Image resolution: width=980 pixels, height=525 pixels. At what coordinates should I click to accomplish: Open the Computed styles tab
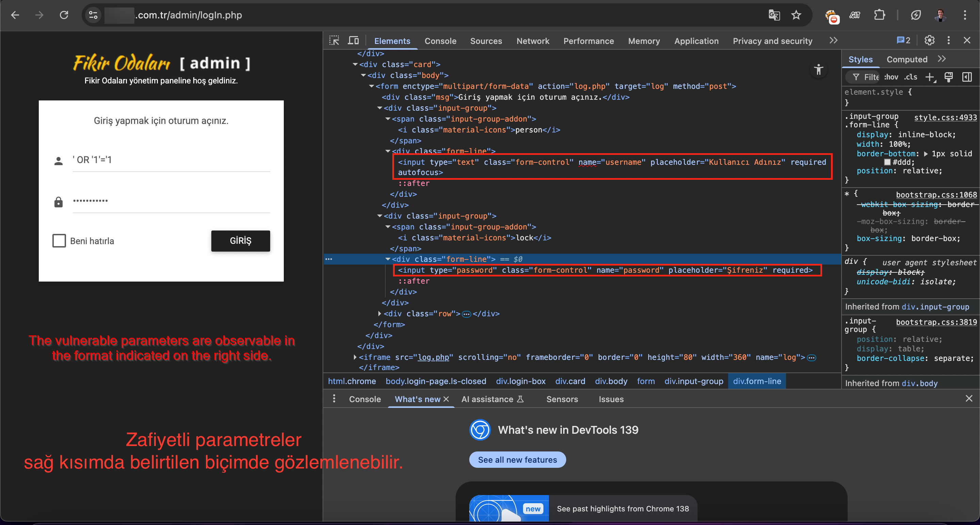point(907,59)
